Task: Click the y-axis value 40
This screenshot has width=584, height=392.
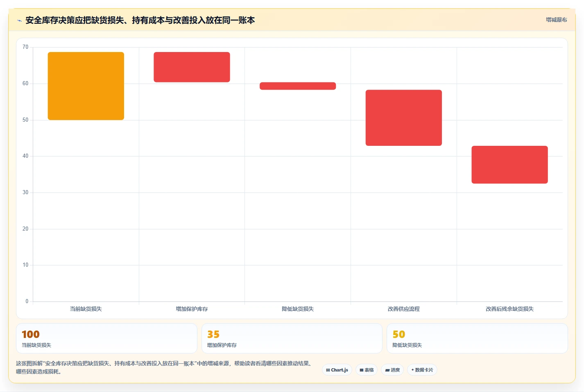Action: (25, 156)
